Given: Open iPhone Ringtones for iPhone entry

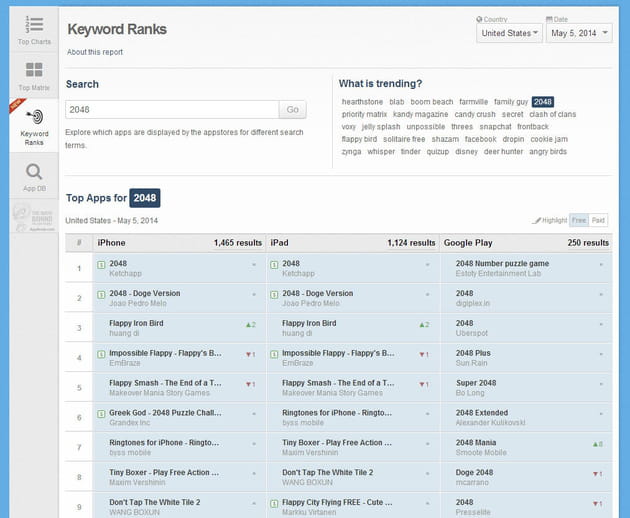Looking at the screenshot, I should (164, 443).
